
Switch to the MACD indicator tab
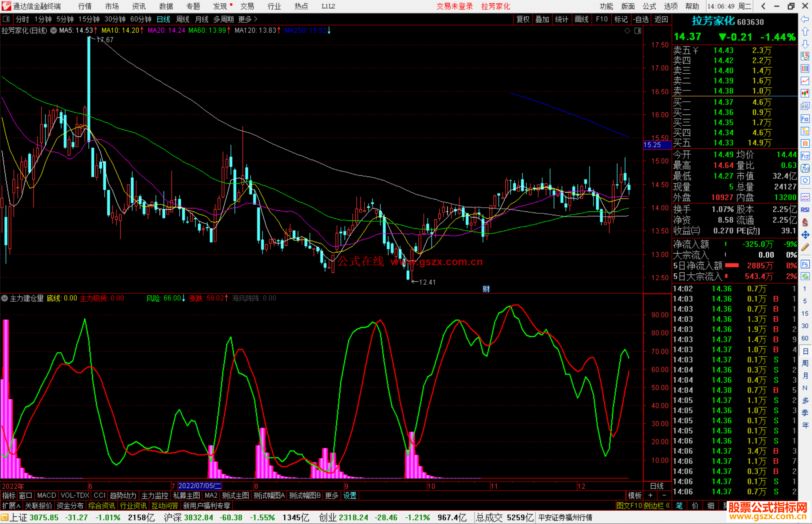tap(46, 495)
